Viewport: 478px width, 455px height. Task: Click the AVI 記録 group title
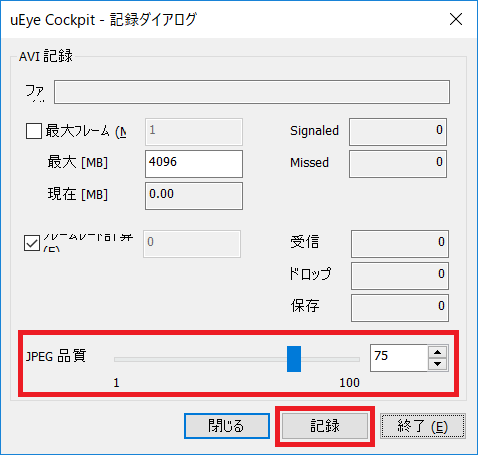pos(46,56)
